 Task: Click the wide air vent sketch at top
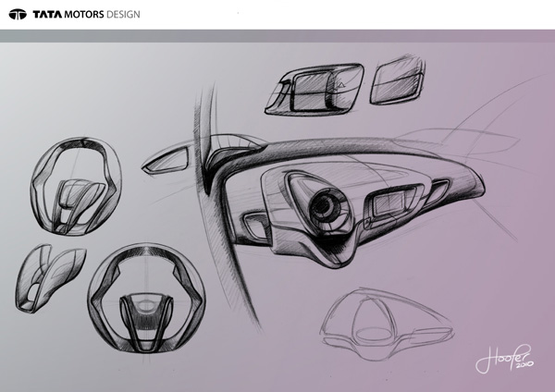pyautogui.click(x=312, y=92)
